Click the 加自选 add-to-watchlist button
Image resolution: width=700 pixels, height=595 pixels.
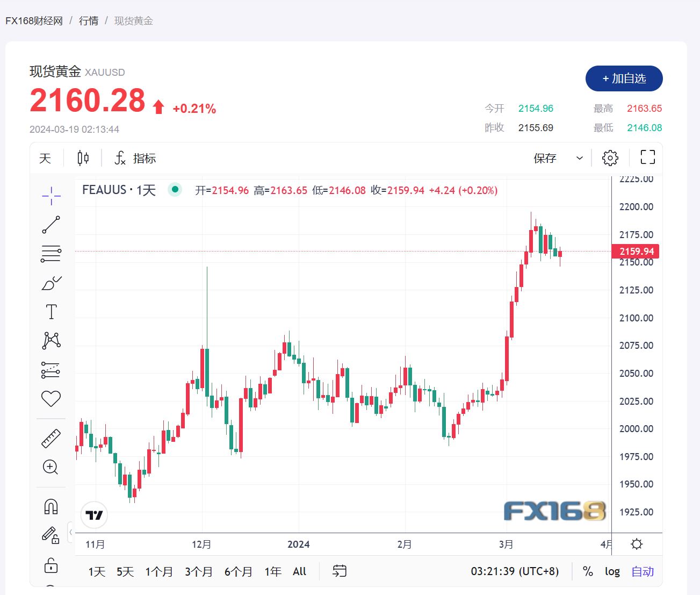pyautogui.click(x=624, y=78)
